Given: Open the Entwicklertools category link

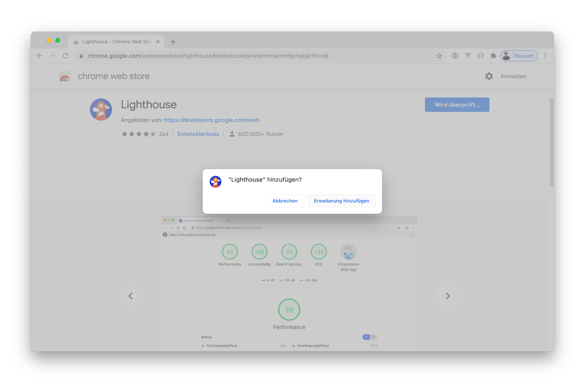Looking at the screenshot, I should point(198,134).
